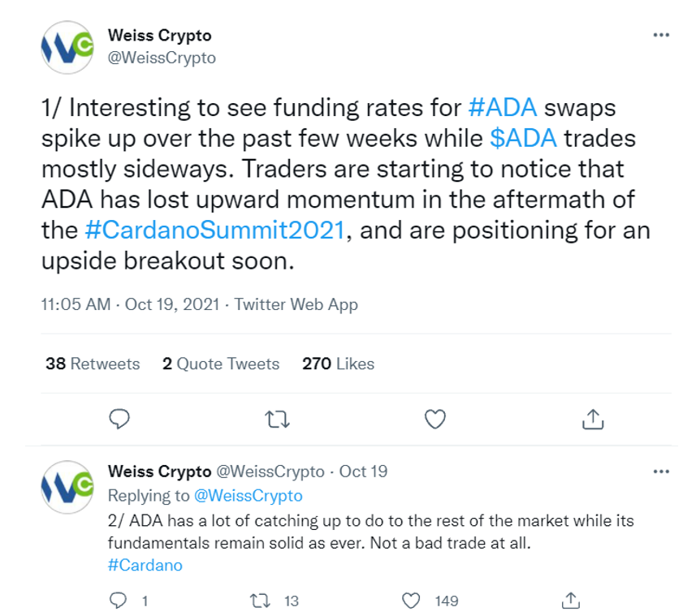Viewport: 696px width, 616px height.
Task: Click the @WeissCrypto mention in Replying to
Action: pos(249,495)
